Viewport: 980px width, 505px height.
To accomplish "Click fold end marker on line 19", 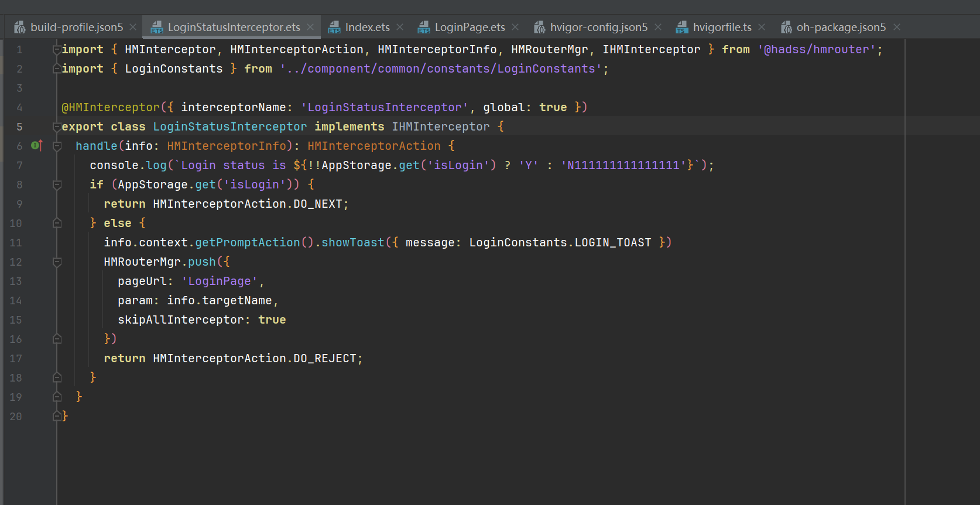I will pos(57,397).
